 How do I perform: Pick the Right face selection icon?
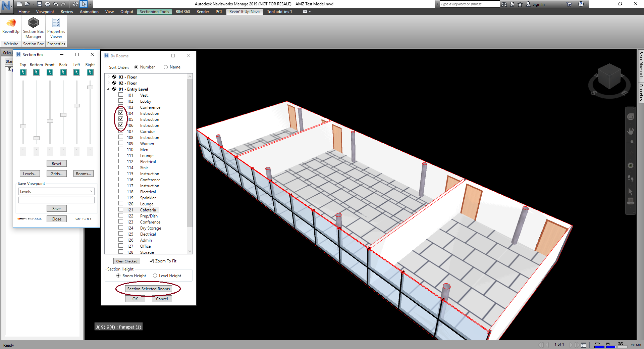90,72
